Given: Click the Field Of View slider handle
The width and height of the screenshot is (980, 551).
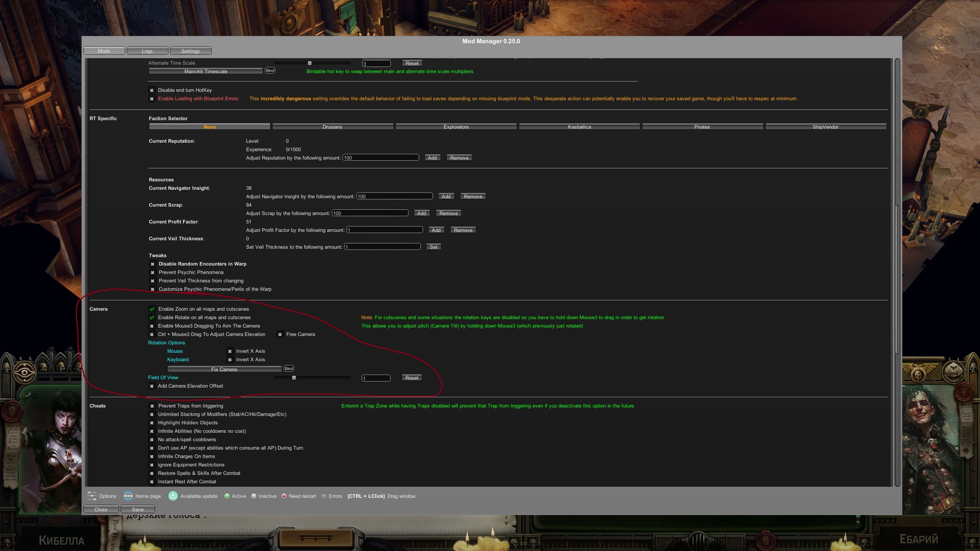Looking at the screenshot, I should [x=294, y=378].
